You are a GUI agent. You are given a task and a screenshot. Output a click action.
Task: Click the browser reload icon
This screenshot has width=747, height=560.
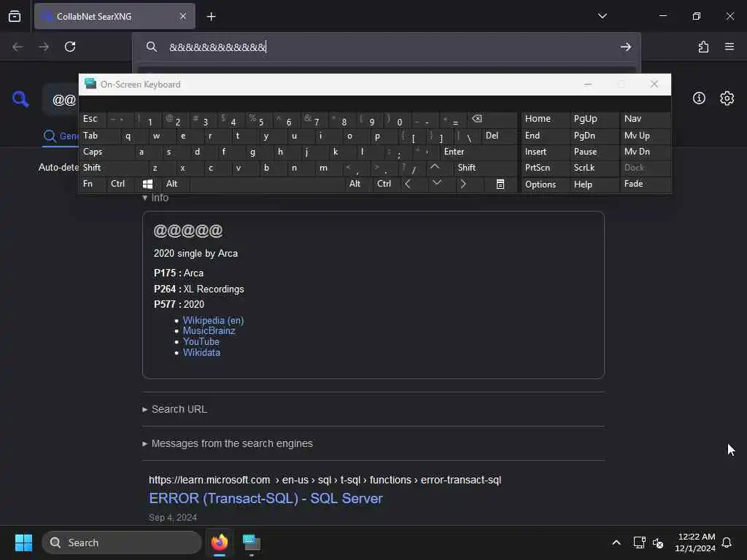click(x=70, y=47)
